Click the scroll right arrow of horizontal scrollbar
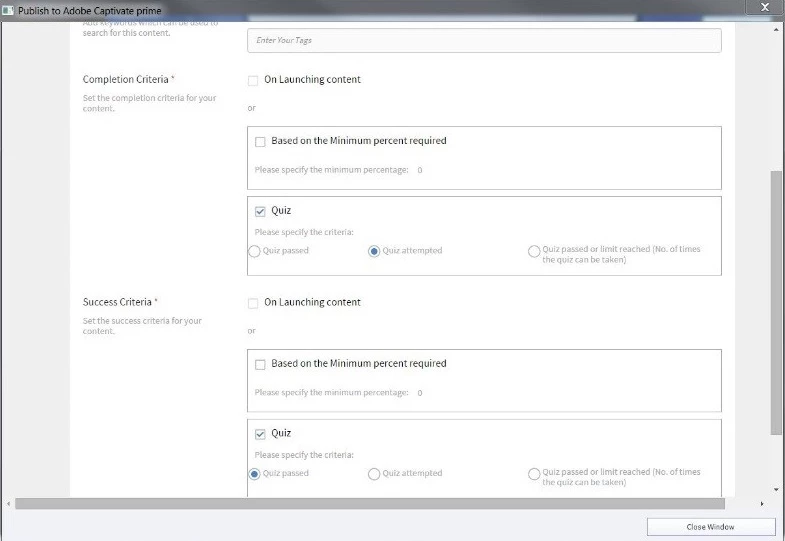Image resolution: width=785 pixels, height=541 pixels. coord(762,503)
